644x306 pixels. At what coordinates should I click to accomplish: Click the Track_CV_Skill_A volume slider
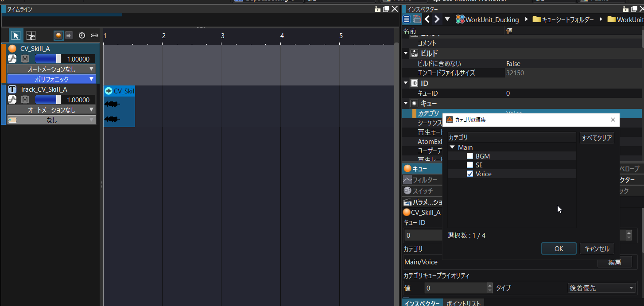click(x=48, y=100)
